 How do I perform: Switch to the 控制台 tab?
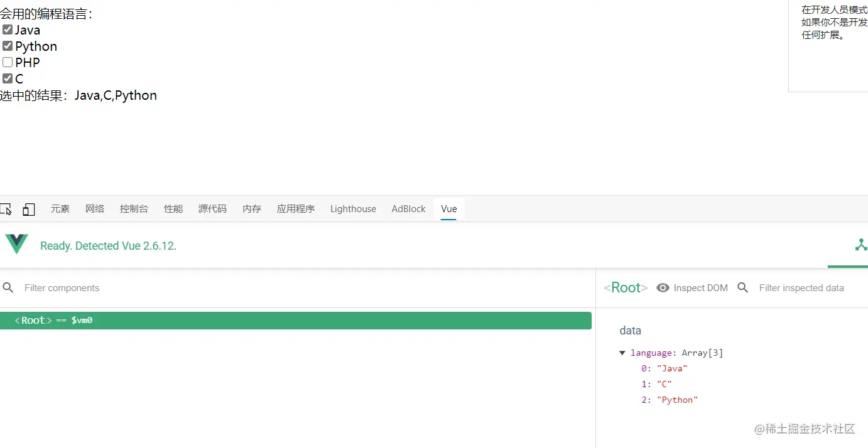(x=134, y=209)
